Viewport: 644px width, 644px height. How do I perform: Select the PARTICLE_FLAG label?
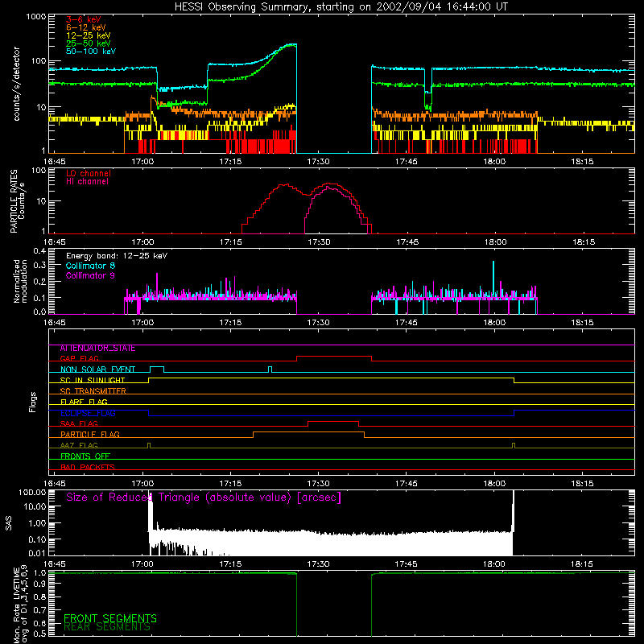[90, 435]
